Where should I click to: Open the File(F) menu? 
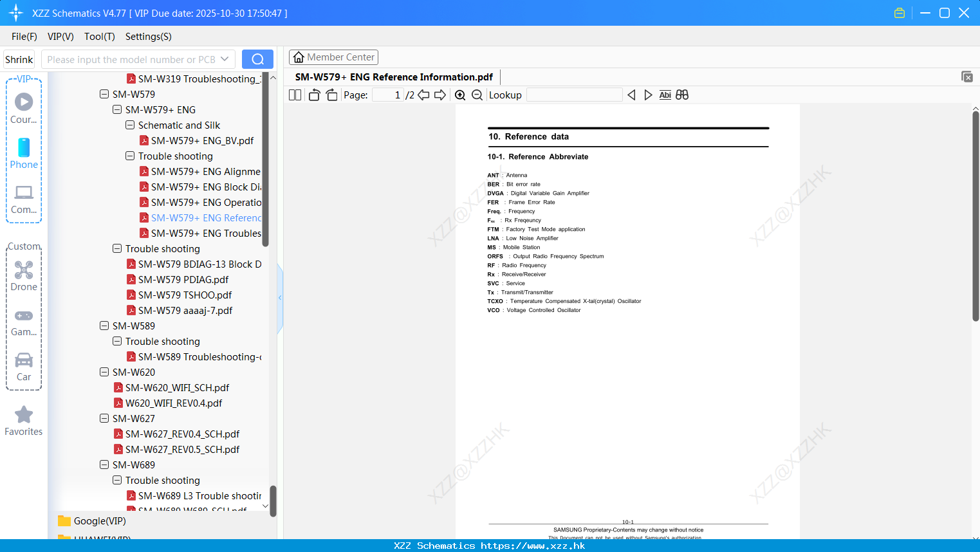click(x=24, y=36)
